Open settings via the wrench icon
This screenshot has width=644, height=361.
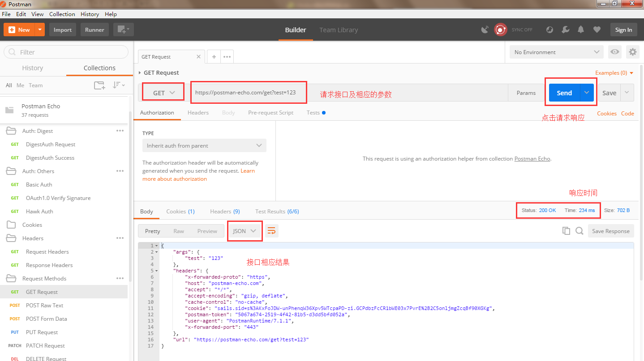pyautogui.click(x=565, y=30)
